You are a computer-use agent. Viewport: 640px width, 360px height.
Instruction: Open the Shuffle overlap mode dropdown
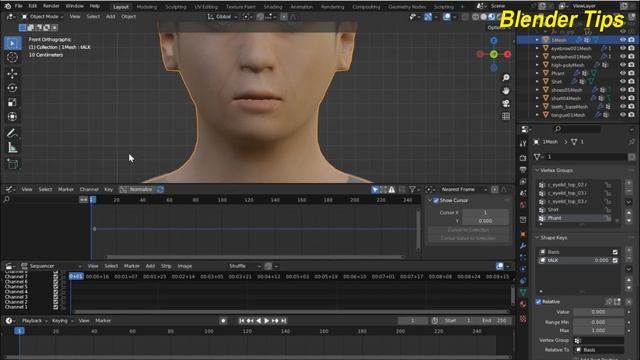(244, 266)
